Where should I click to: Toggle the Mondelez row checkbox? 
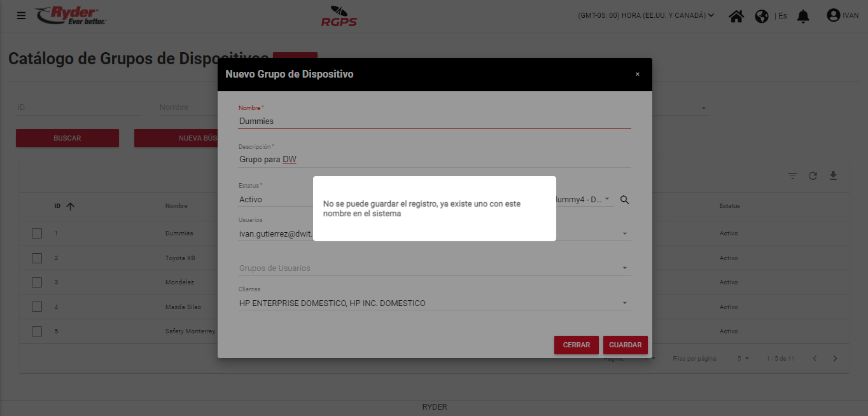coord(37,282)
